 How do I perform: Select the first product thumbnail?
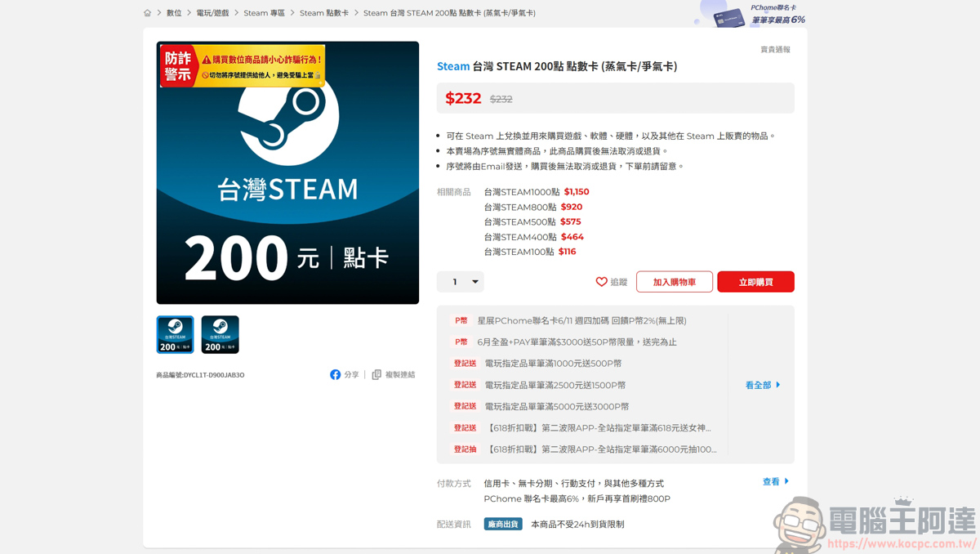pos(175,334)
